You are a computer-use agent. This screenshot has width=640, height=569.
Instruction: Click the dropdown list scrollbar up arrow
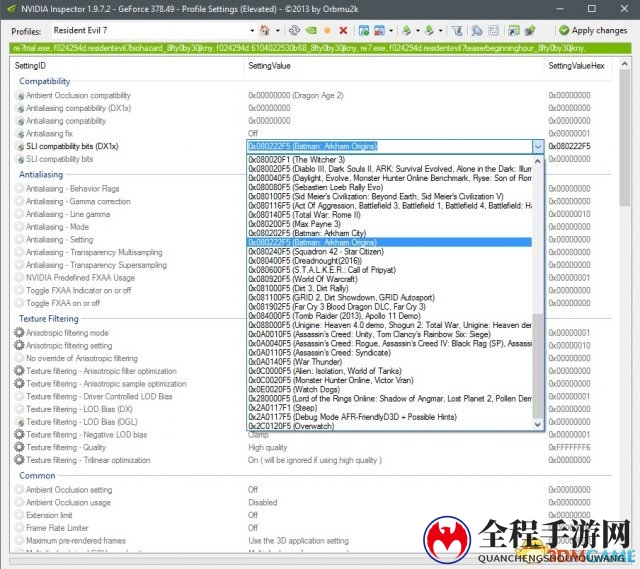pos(538,161)
